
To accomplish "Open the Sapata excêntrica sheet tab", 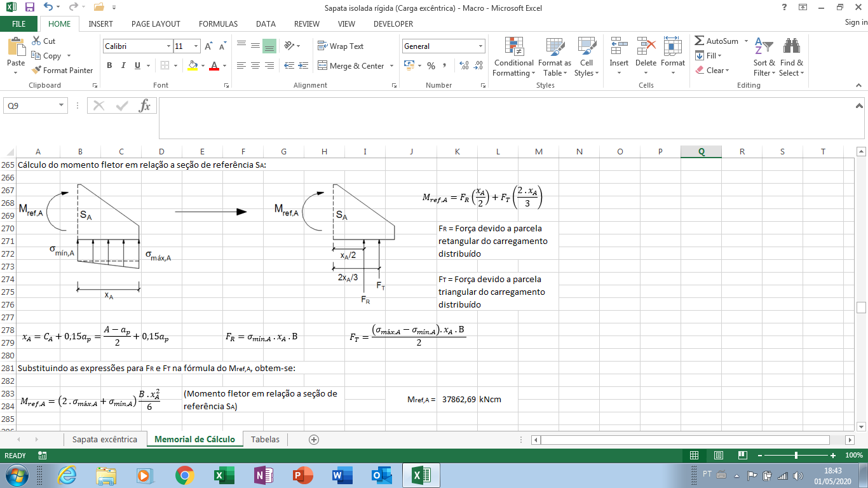I will pyautogui.click(x=105, y=439).
